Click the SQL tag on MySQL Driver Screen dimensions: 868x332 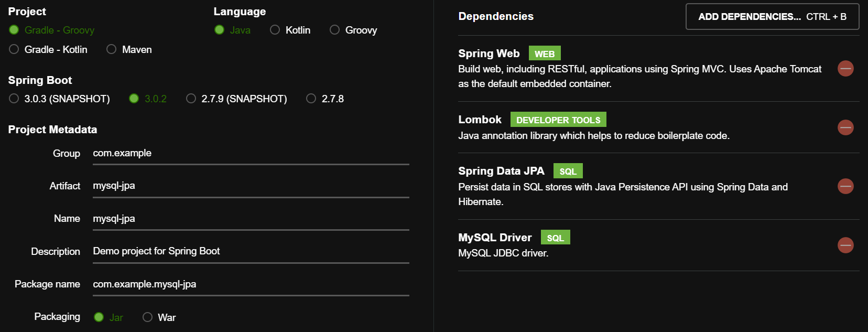click(x=556, y=238)
